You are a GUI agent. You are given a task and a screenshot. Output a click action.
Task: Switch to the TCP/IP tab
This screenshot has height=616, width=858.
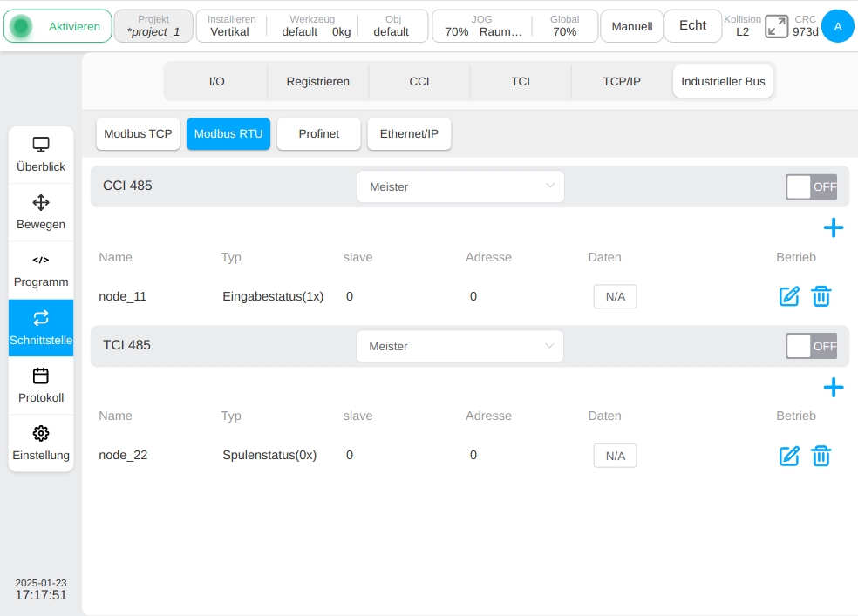tap(622, 81)
